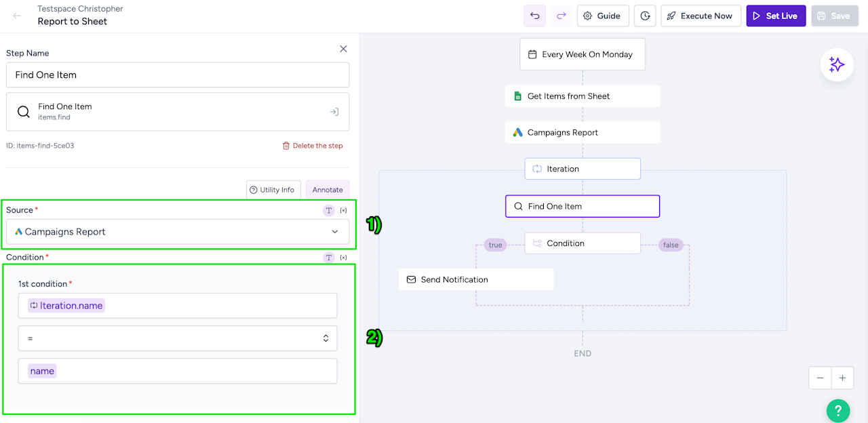
Task: Open the Find One Item utility selector
Action: [178, 112]
